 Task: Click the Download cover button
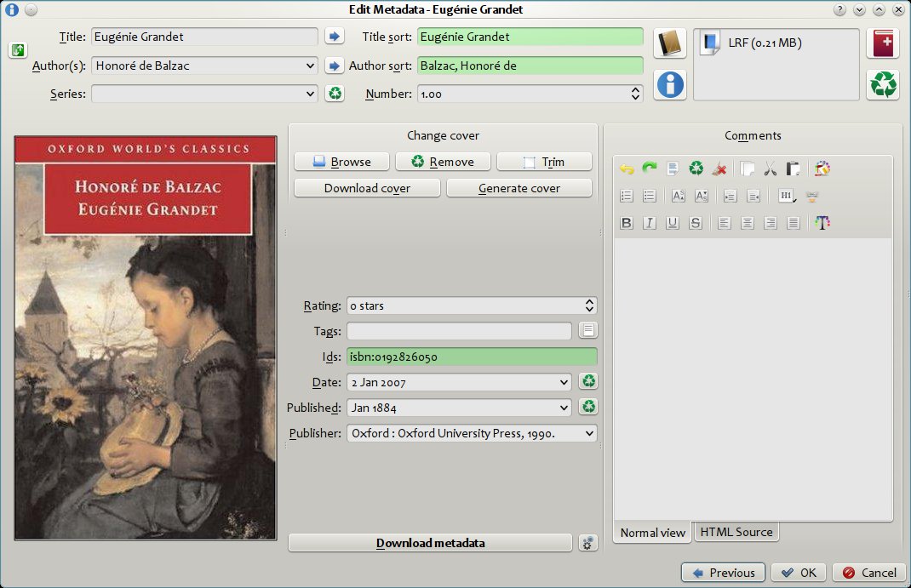pos(367,188)
